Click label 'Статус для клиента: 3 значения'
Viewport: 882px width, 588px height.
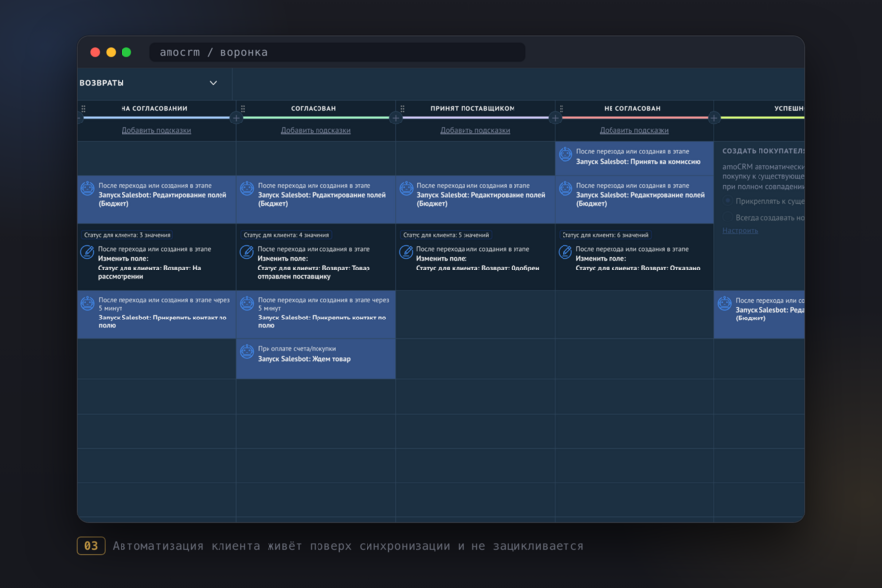(127, 235)
